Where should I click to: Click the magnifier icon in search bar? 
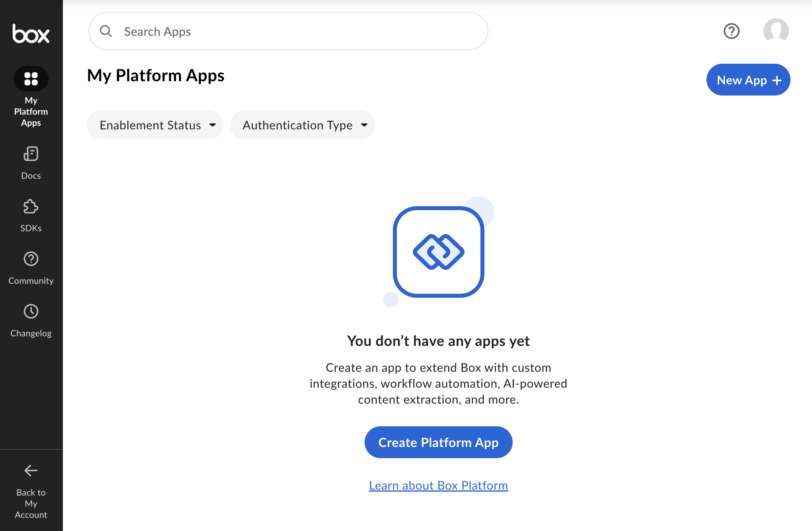coord(106,31)
